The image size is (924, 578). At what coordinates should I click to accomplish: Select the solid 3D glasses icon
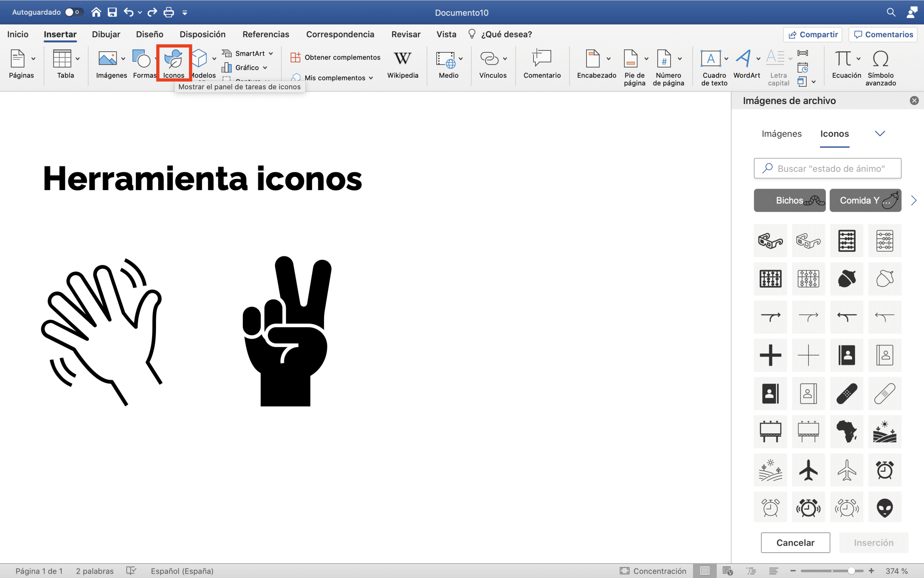coord(770,240)
